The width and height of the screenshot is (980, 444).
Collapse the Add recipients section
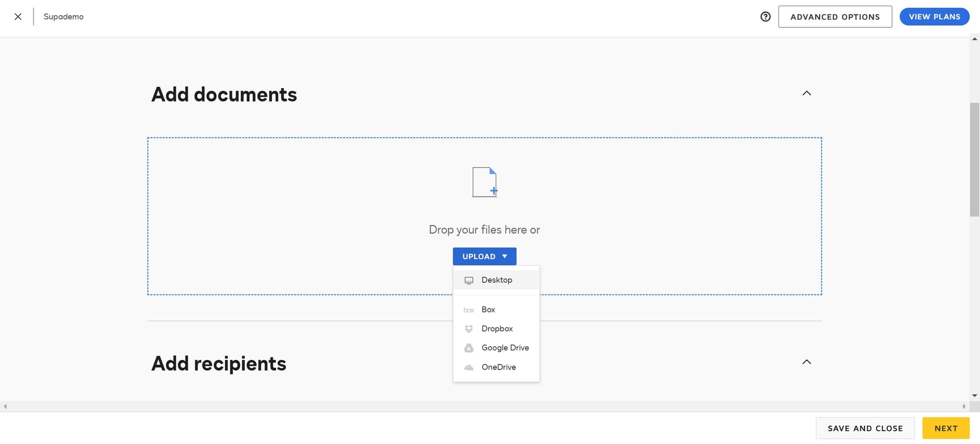(807, 362)
